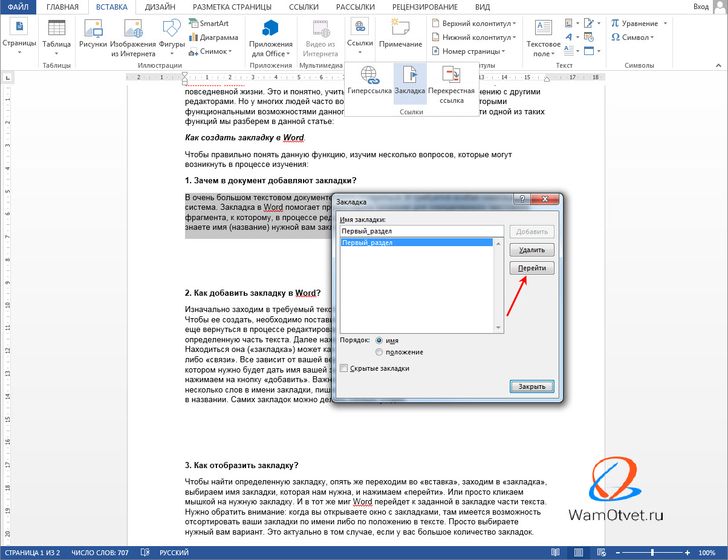Insert a Текстовое поле text box
728x560 pixels.
(543, 37)
